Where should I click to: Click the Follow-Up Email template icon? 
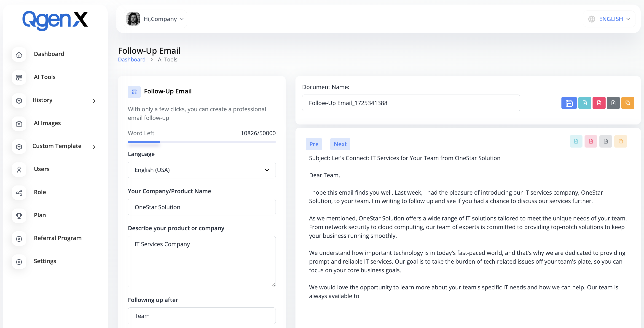coord(134,92)
